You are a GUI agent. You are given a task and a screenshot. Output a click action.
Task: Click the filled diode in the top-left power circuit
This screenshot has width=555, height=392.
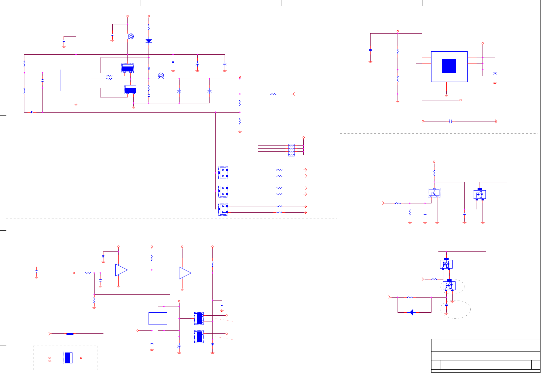click(149, 41)
